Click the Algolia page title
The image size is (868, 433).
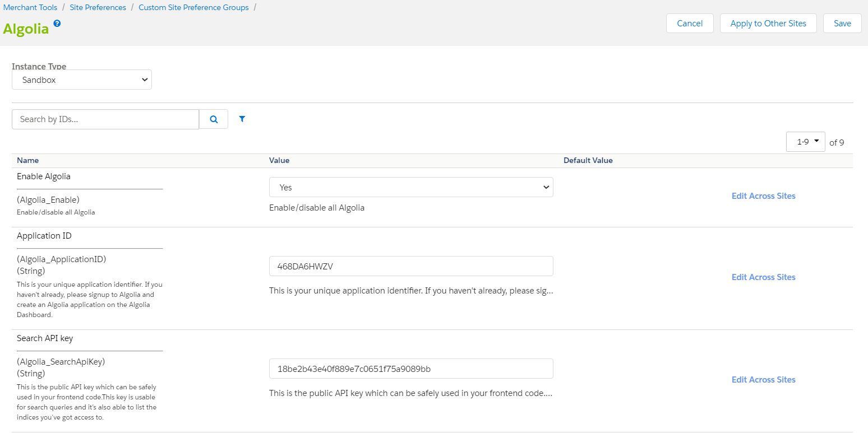pos(26,29)
